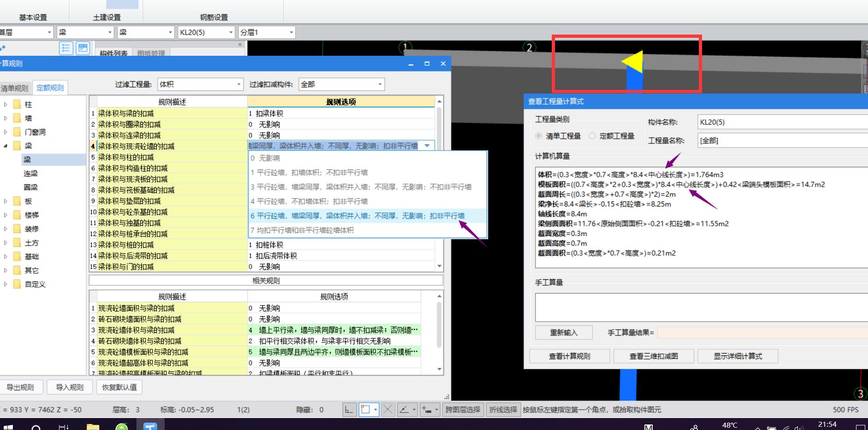The width and height of the screenshot is (868, 430).
Task: Close the 构件列表 panel with its small X
Action: pyautogui.click(x=240, y=45)
